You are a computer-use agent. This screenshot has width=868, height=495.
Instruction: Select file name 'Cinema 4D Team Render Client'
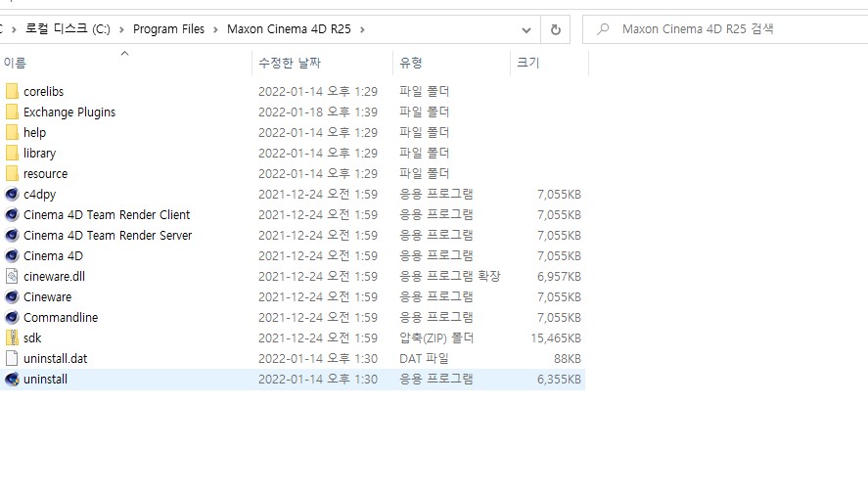pyautogui.click(x=107, y=215)
